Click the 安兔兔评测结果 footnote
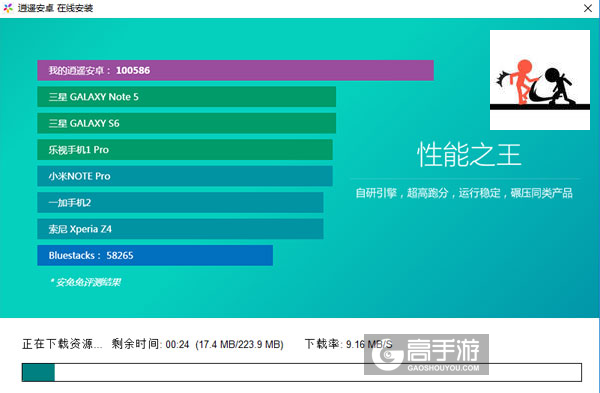Viewport: 600px width, 393px height. click(85, 282)
